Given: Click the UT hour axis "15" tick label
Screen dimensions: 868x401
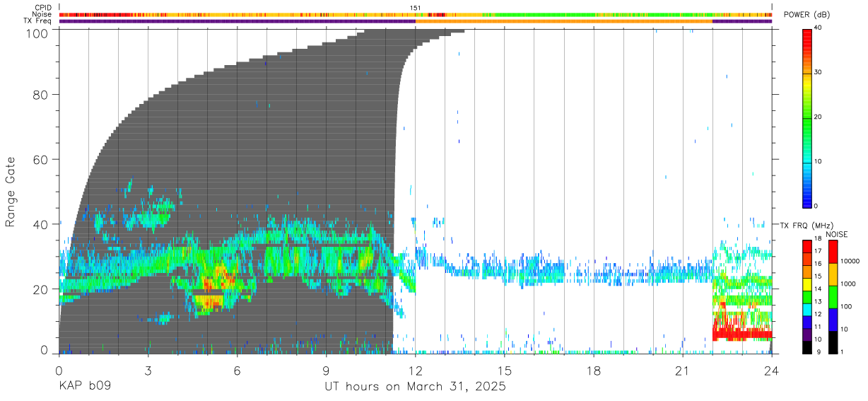Looking at the screenshot, I should click(x=505, y=371).
